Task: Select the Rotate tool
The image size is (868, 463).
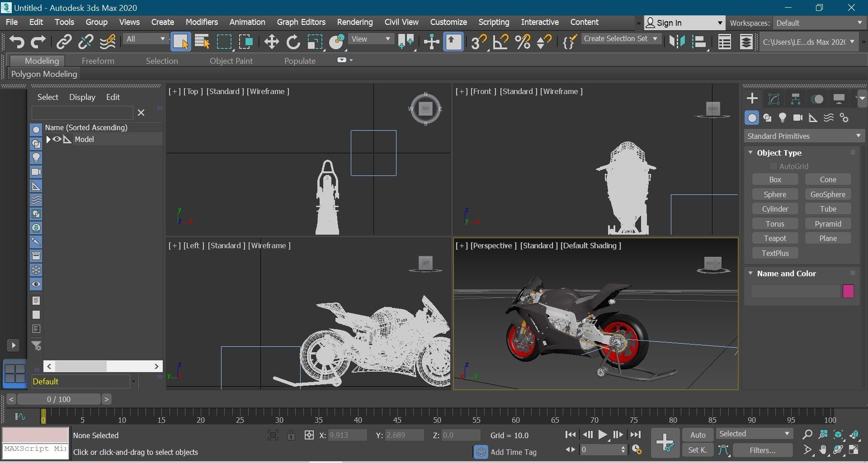Action: 293,42
